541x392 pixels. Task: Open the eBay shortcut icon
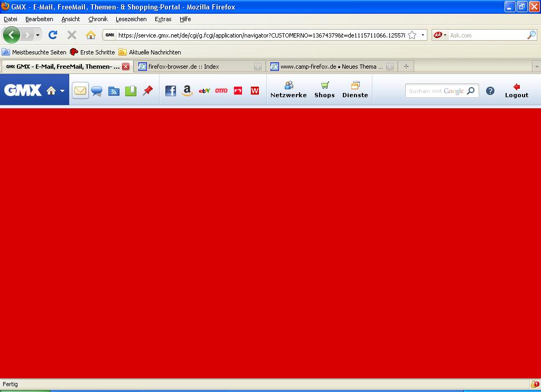coord(204,91)
